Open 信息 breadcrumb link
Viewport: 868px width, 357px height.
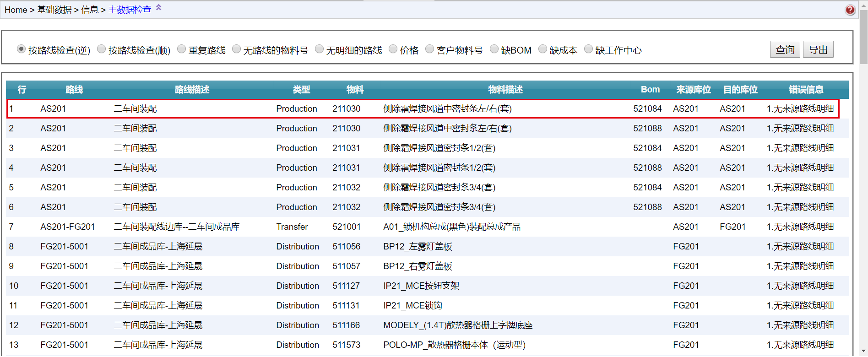90,10
